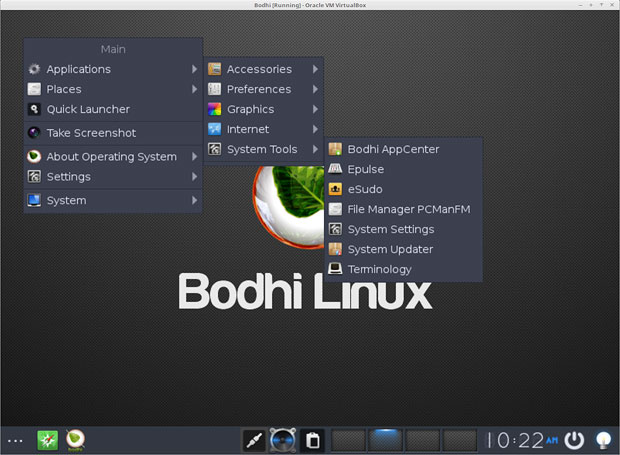
Task: Expand the System Tools submenu arrow
Action: [315, 149]
